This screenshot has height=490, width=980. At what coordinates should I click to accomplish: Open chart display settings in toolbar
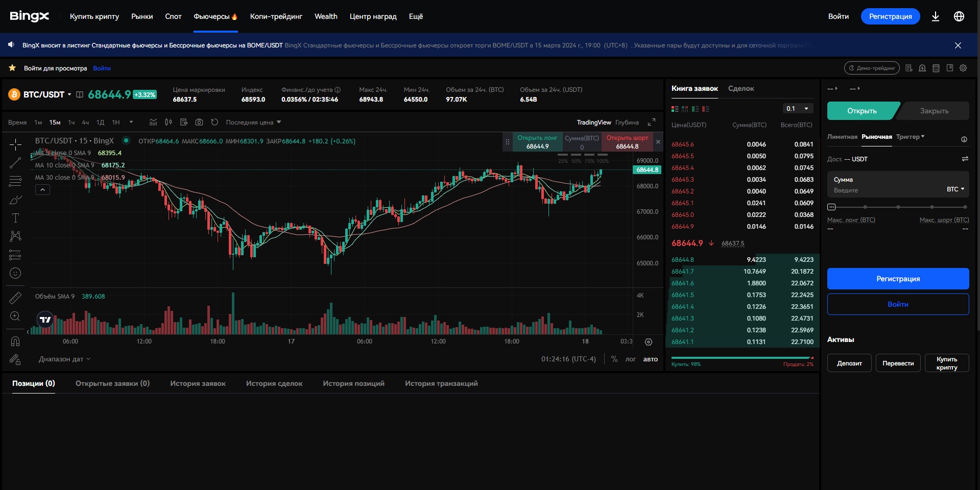point(184,122)
